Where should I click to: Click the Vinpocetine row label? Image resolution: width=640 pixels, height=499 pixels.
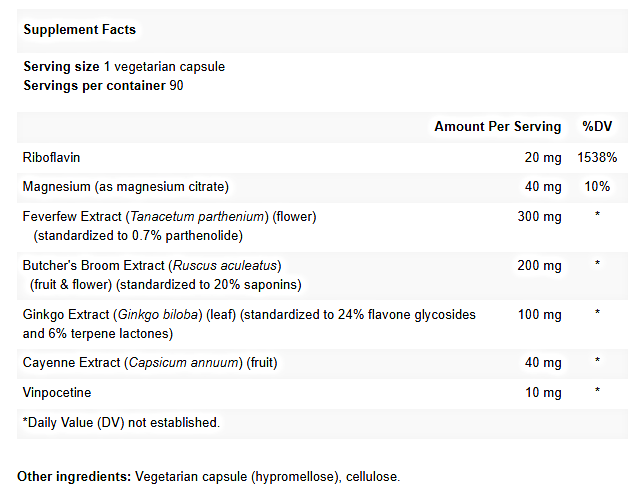[55, 392]
